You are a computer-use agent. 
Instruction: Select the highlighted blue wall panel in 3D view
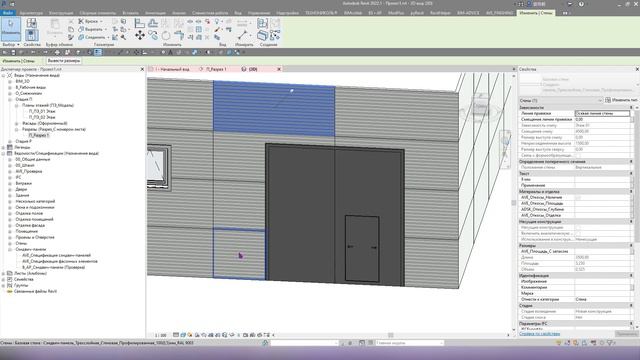[x=273, y=109]
